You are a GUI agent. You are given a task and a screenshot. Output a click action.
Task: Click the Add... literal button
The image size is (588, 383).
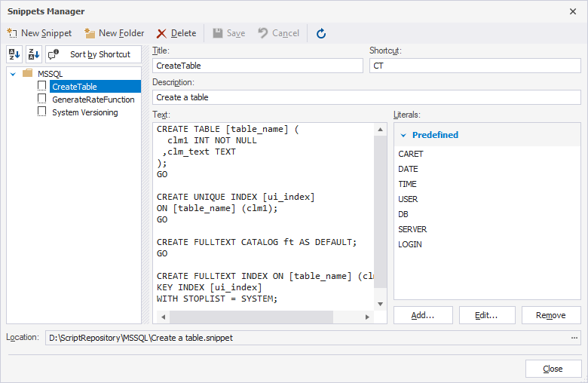[423, 315]
